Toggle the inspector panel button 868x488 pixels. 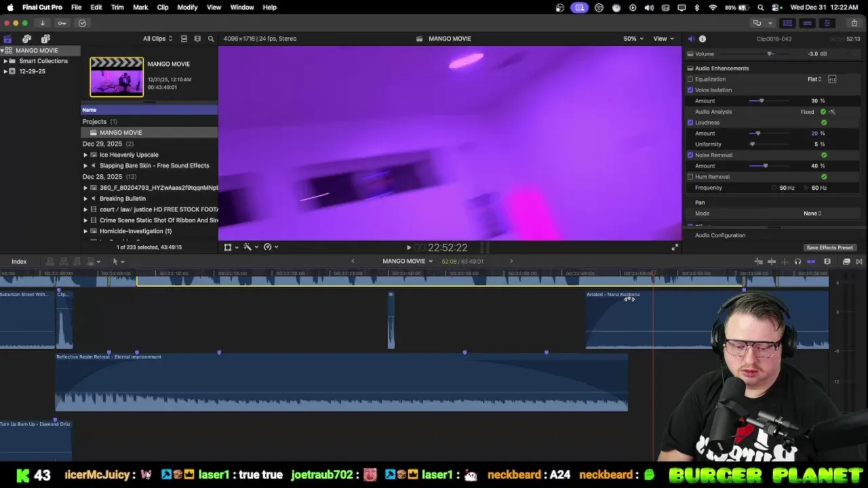click(x=827, y=23)
